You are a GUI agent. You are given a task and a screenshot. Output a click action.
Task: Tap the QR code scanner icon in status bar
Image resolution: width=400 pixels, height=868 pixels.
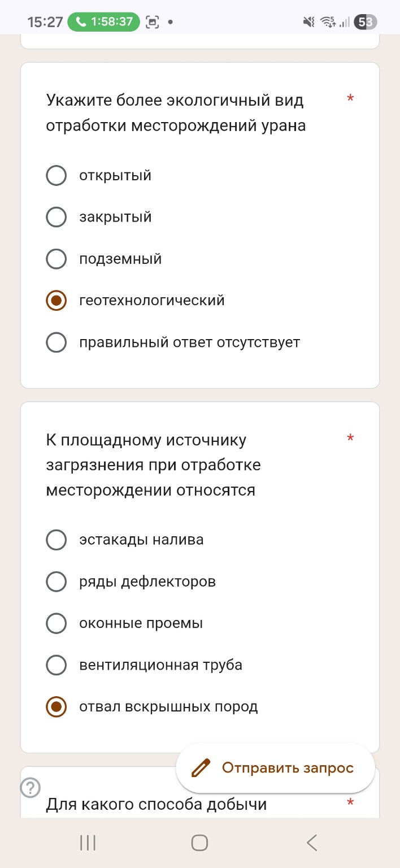coord(151,21)
